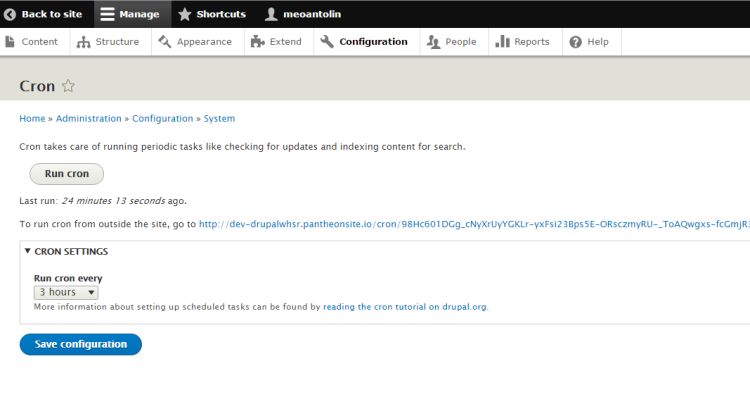This screenshot has height=399, width=750.
Task: Open the external cron URL link
Action: 474,224
